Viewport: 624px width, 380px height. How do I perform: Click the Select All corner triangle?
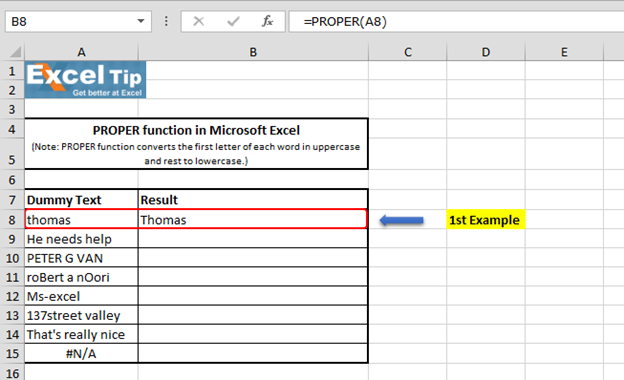pyautogui.click(x=15, y=52)
